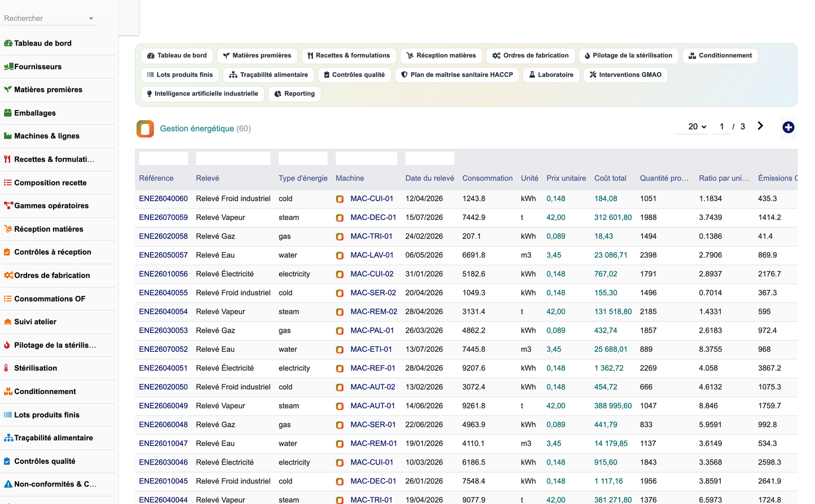Viewport: 815px width, 504px height.
Task: Open Contrôles qualité in the sidebar
Action: pos(45,461)
